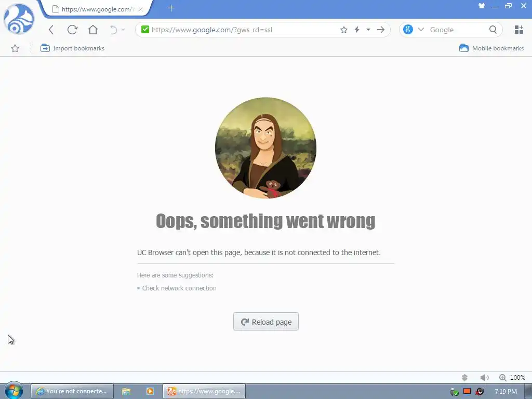Screen dimensions: 532x399
Task: Click the skin shirt icon in title bar
Action: pos(482,6)
